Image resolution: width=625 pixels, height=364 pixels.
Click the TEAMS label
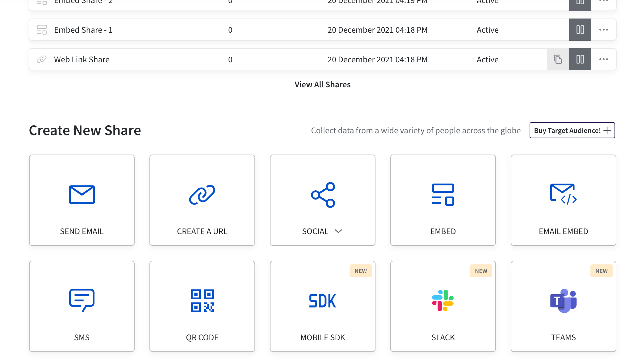click(564, 337)
